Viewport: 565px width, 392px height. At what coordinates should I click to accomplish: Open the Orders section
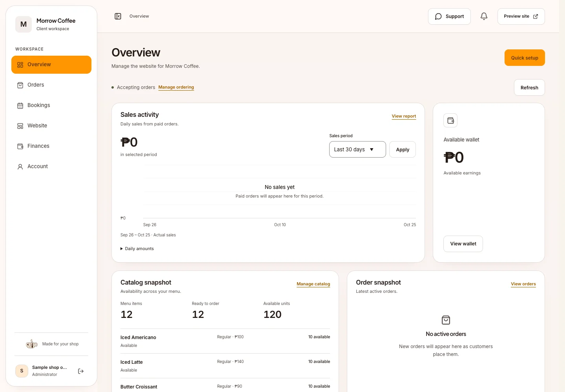pyautogui.click(x=51, y=85)
